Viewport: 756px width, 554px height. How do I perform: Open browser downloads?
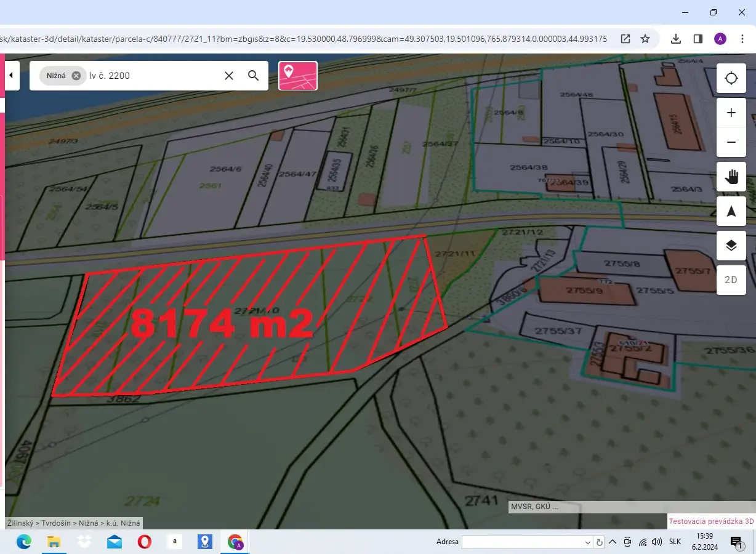pyautogui.click(x=676, y=39)
